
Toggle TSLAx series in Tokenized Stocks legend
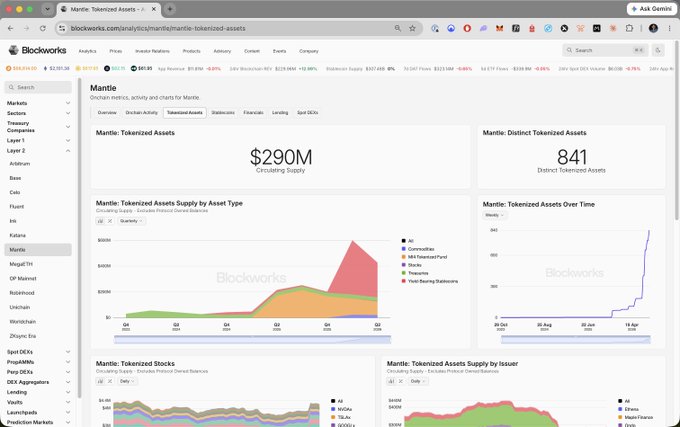point(341,417)
